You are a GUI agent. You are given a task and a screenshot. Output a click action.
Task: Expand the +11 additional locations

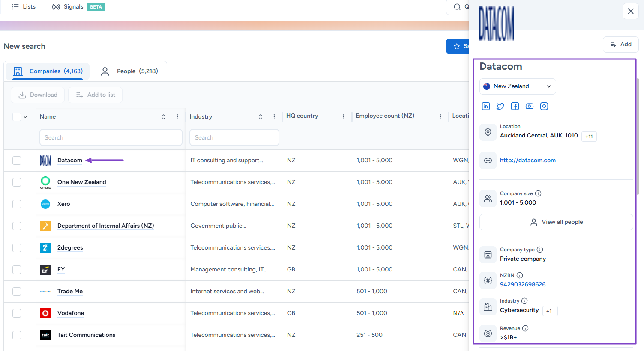(589, 137)
